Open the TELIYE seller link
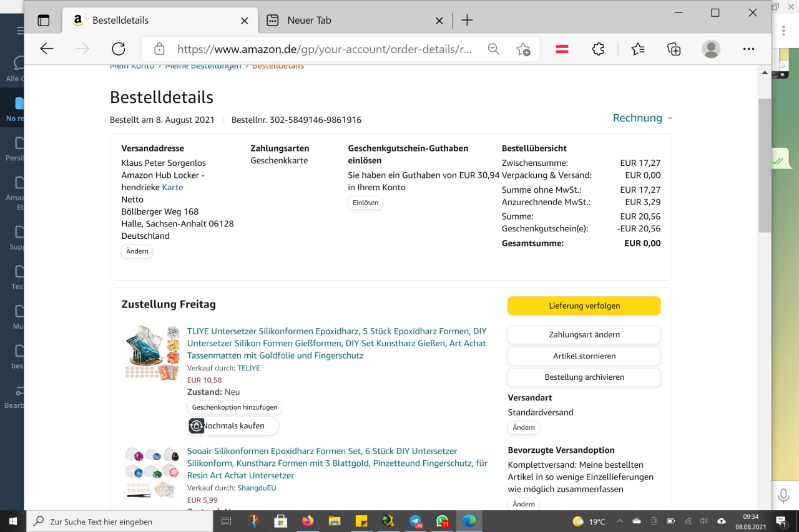Screen dimensions: 799x532 (x=248, y=368)
